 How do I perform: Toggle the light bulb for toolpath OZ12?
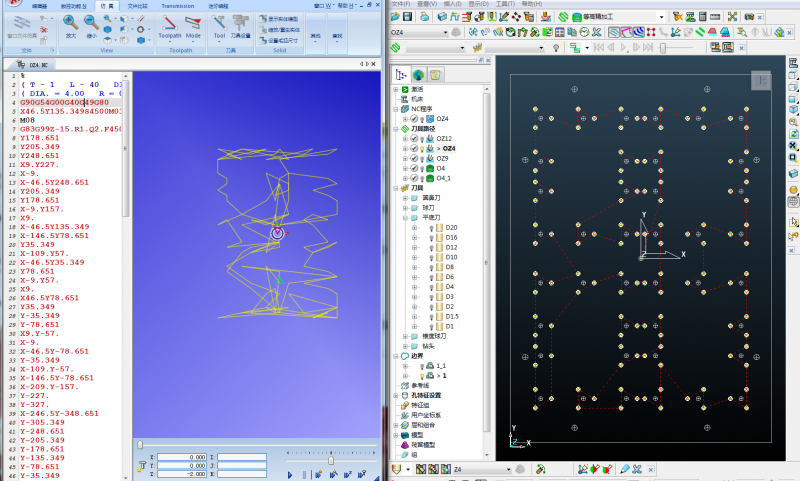point(422,139)
